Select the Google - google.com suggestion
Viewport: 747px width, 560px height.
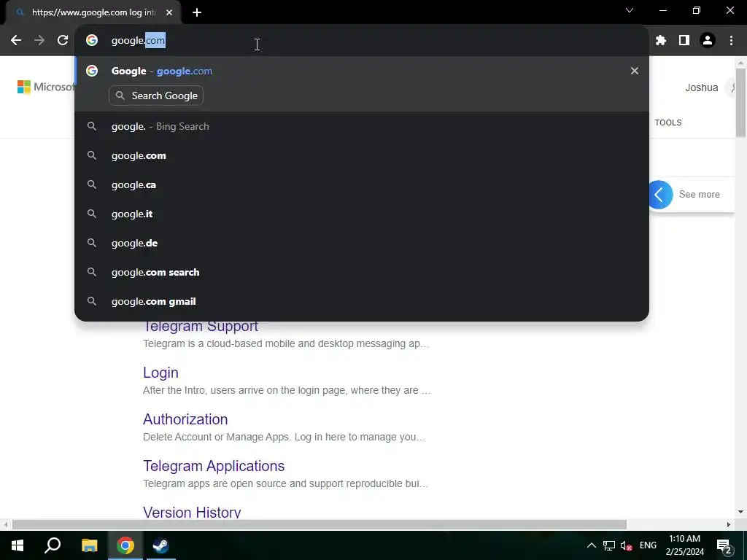[362, 71]
